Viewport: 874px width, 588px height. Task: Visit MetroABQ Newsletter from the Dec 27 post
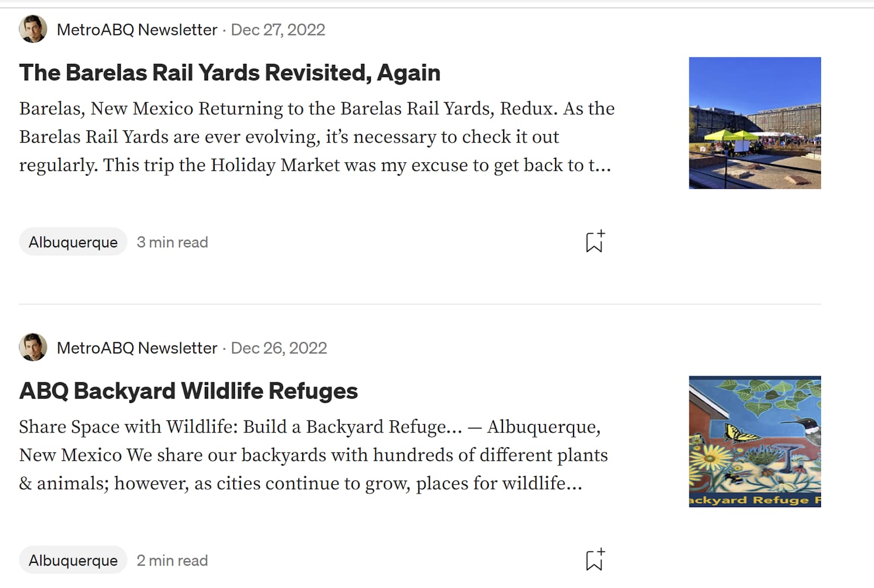point(137,29)
